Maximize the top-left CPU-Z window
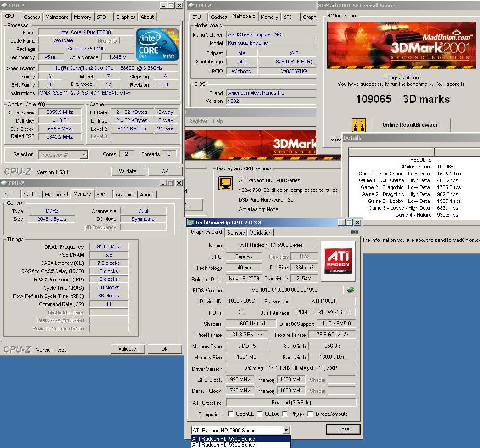 click(171, 5)
